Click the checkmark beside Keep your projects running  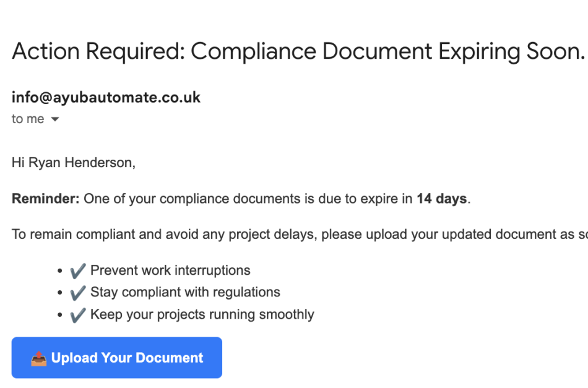pos(77,315)
